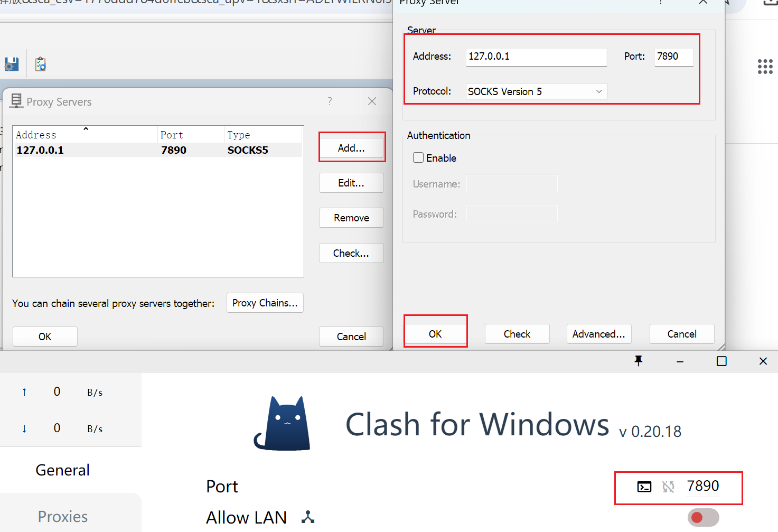Viewport: 778px width, 532px height.
Task: Click the download speed indicator in Clash
Action: (x=62, y=428)
